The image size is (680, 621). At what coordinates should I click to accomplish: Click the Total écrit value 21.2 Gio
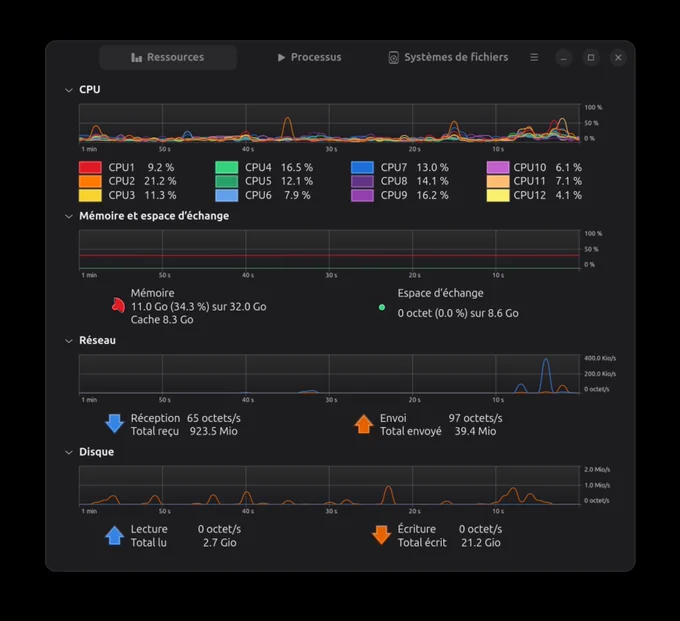pyautogui.click(x=481, y=543)
